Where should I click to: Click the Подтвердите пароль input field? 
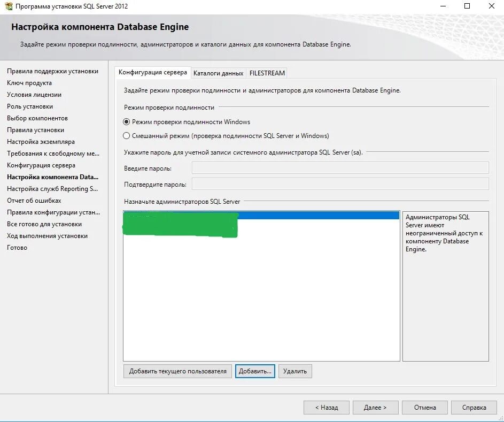click(x=340, y=184)
